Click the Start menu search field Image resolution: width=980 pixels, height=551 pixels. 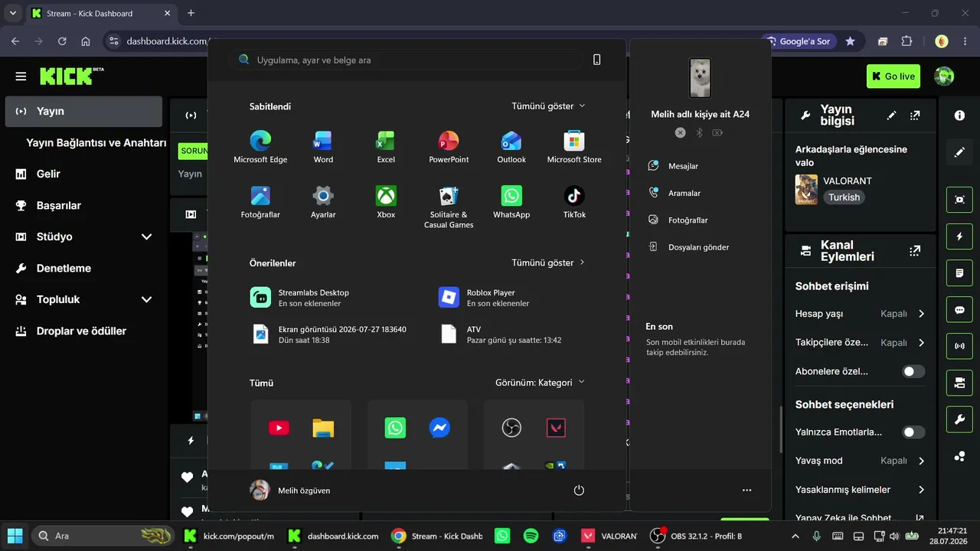[406, 60]
